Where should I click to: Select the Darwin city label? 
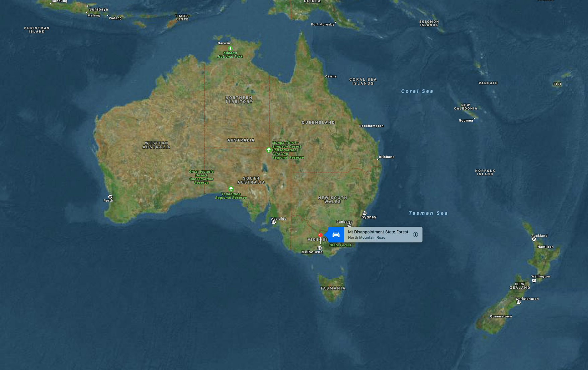tap(224, 43)
